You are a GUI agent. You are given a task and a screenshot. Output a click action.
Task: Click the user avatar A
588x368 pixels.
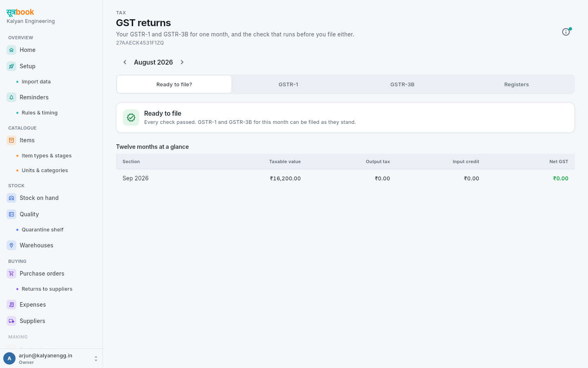[9, 359]
